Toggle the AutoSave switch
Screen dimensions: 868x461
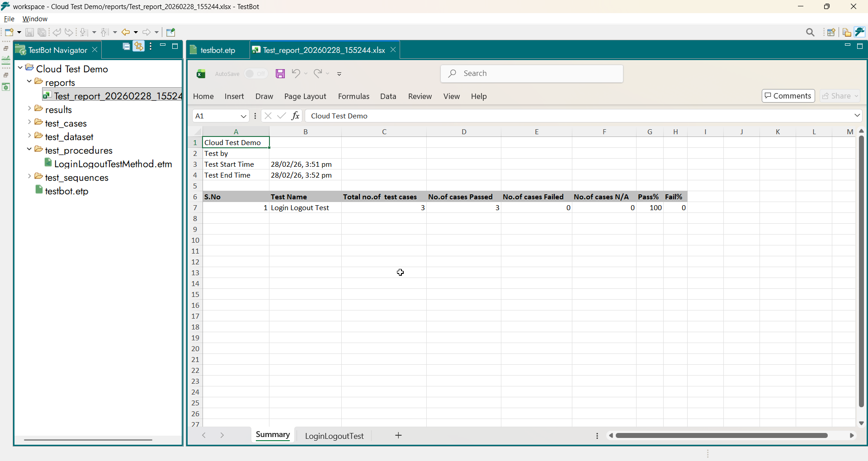pos(256,74)
